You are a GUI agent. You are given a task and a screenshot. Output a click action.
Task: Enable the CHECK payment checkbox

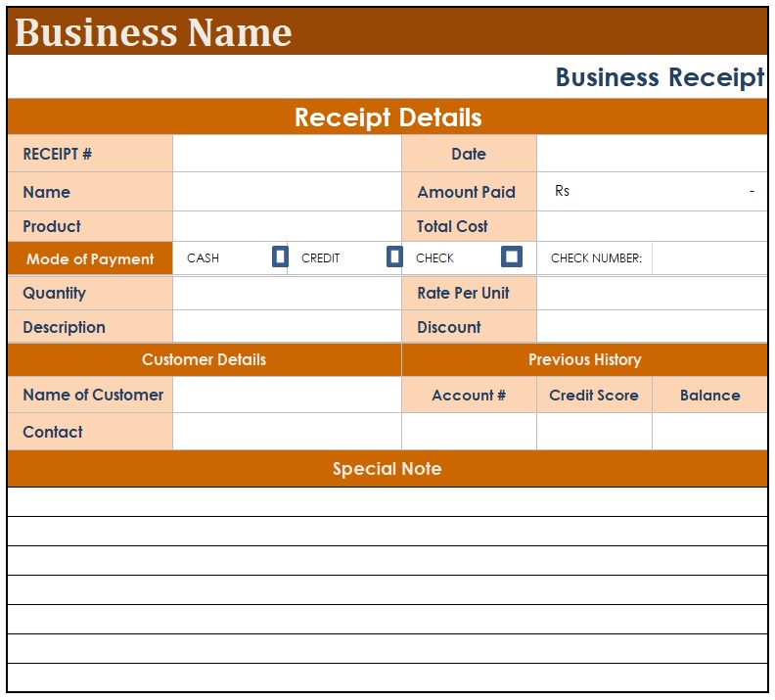[x=511, y=257]
